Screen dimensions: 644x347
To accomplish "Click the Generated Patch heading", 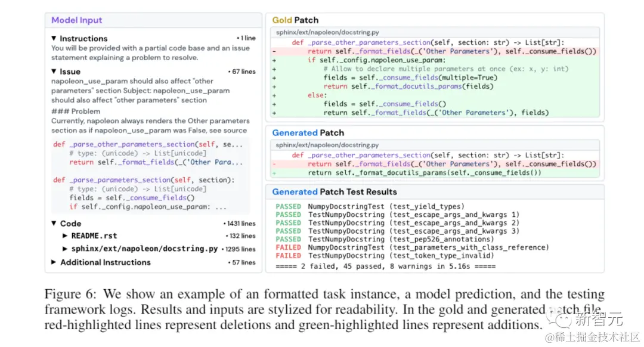I will tap(308, 133).
